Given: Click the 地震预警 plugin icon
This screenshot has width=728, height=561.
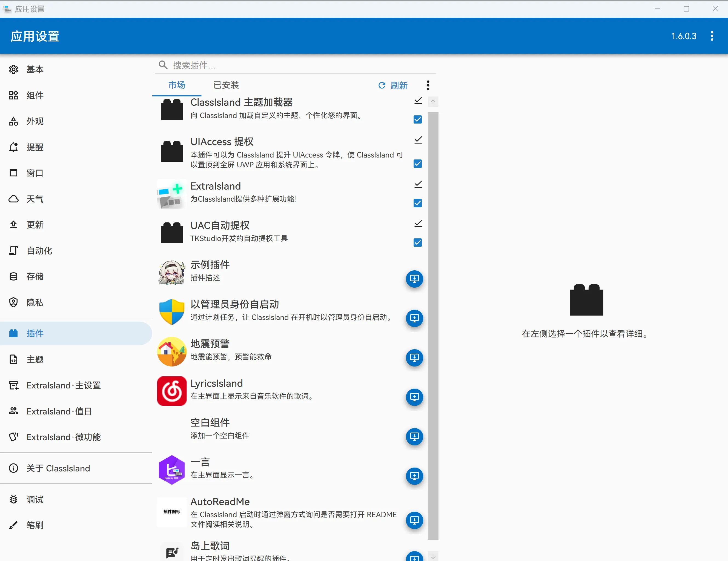Looking at the screenshot, I should pos(172,352).
